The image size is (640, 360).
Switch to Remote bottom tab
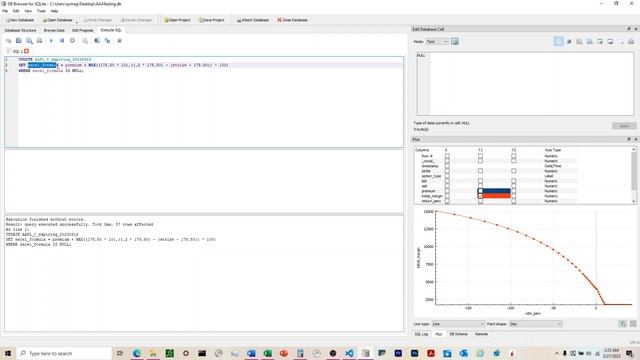[481, 334]
